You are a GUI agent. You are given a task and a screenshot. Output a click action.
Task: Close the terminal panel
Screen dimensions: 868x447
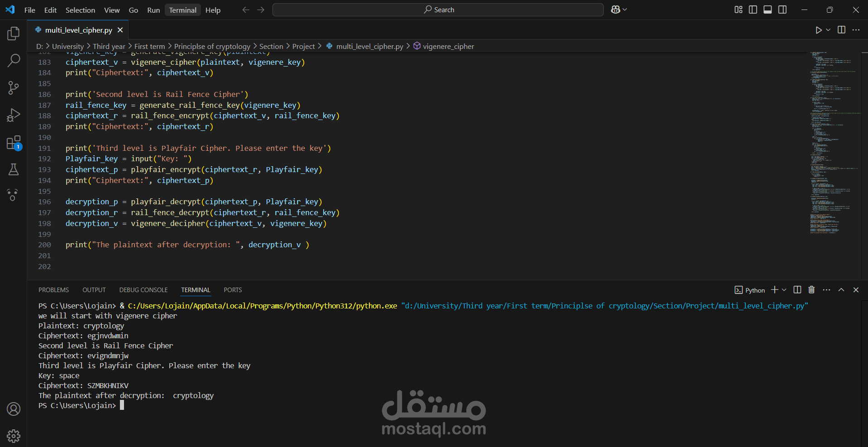856,290
